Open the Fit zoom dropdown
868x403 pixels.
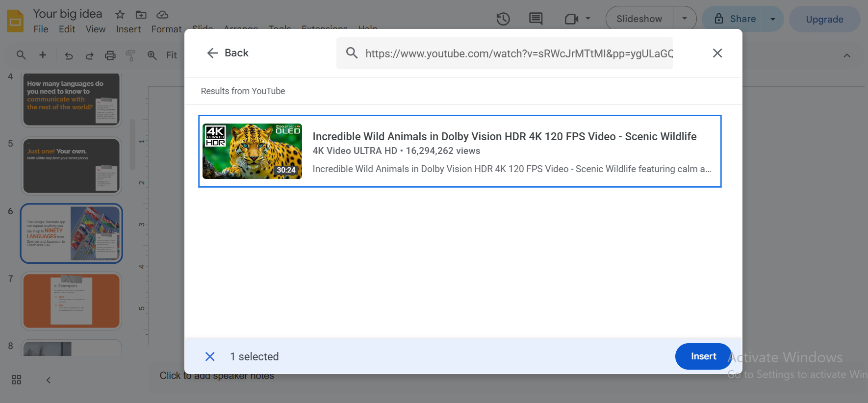[x=172, y=55]
